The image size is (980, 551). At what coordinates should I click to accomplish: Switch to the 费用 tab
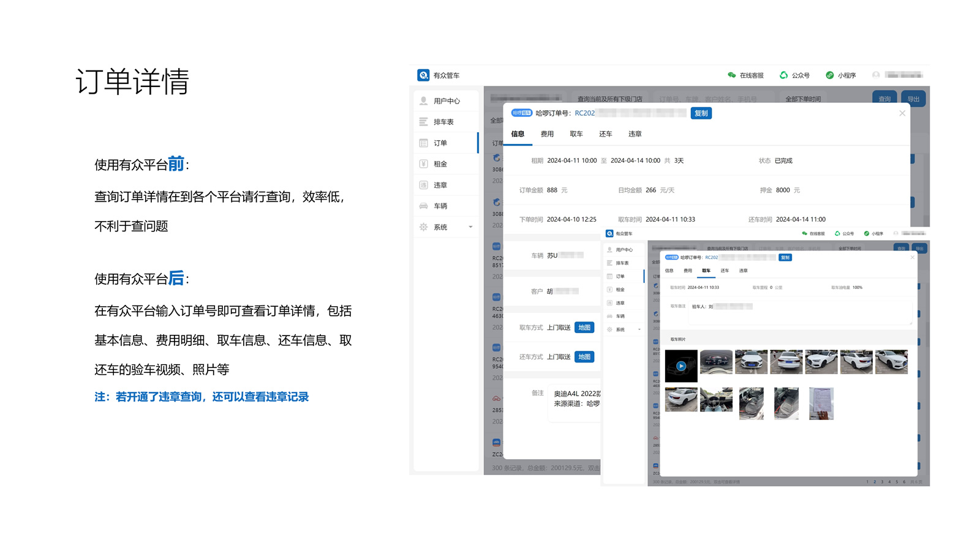(x=546, y=134)
